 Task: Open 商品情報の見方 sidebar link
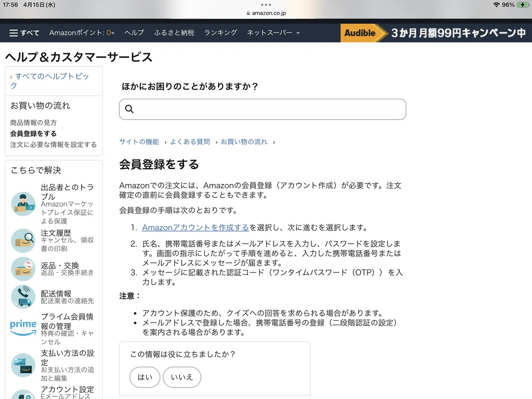pos(33,123)
